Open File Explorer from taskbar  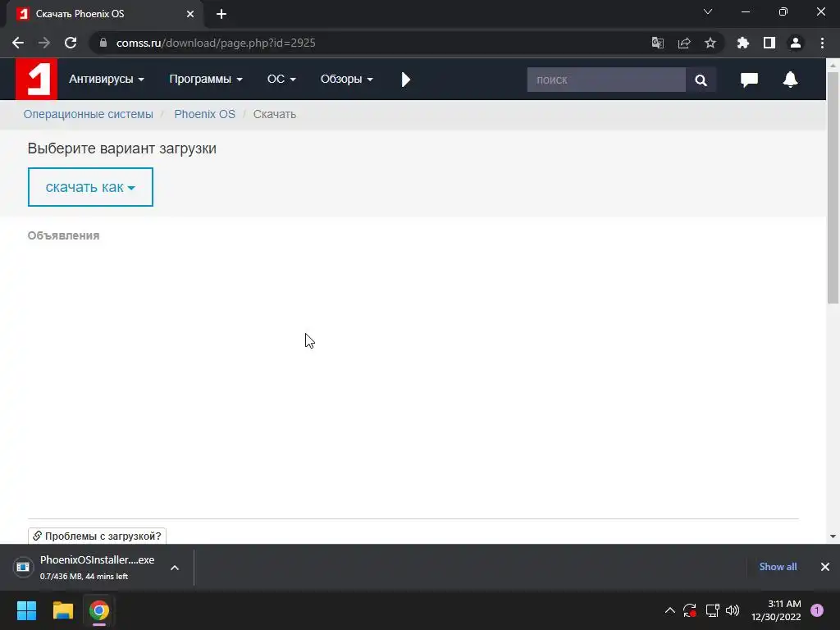click(62, 610)
